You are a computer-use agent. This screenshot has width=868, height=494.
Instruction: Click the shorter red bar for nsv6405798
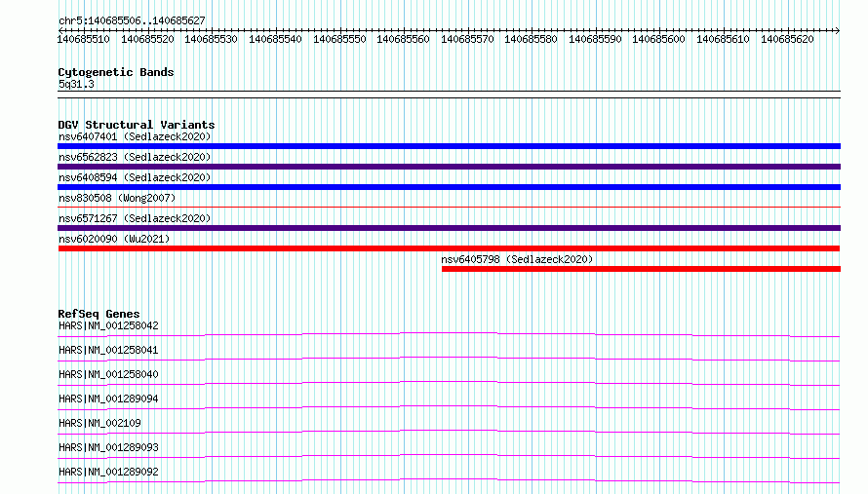(641, 269)
